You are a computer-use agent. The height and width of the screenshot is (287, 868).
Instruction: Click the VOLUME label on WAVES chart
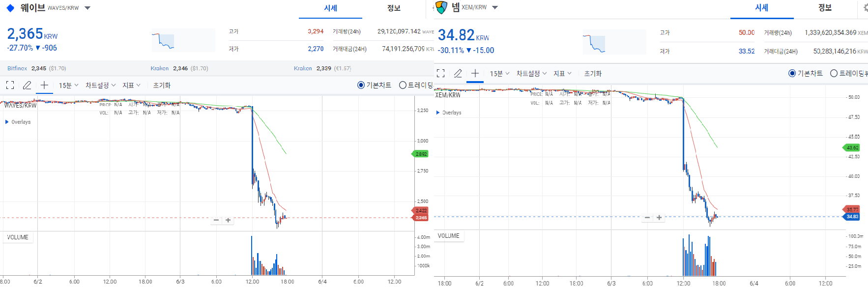18,237
